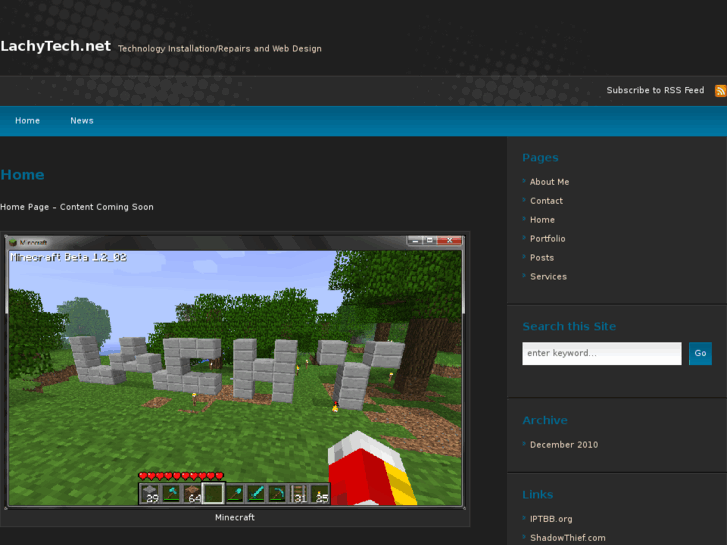Select the diamond sword hotbar slot
The image size is (727, 545).
(256, 494)
